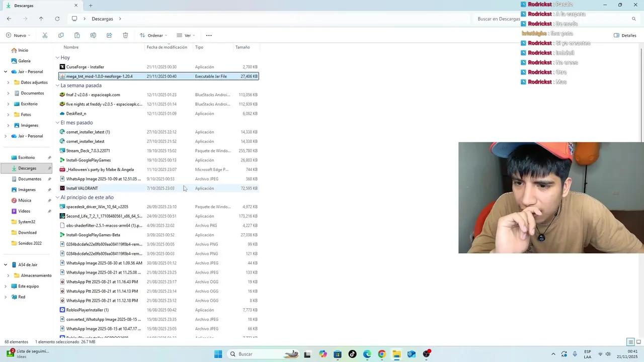Collapse the Hoy group

coord(57,58)
